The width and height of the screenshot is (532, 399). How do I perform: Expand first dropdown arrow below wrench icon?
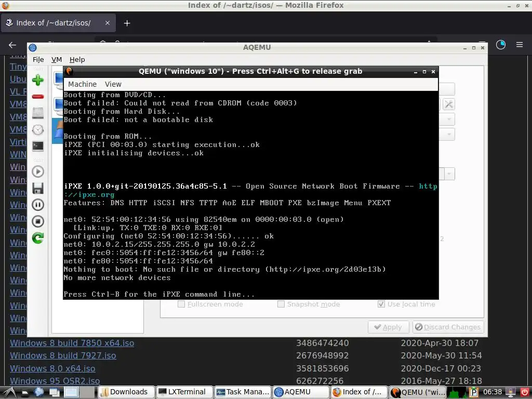coord(449,119)
